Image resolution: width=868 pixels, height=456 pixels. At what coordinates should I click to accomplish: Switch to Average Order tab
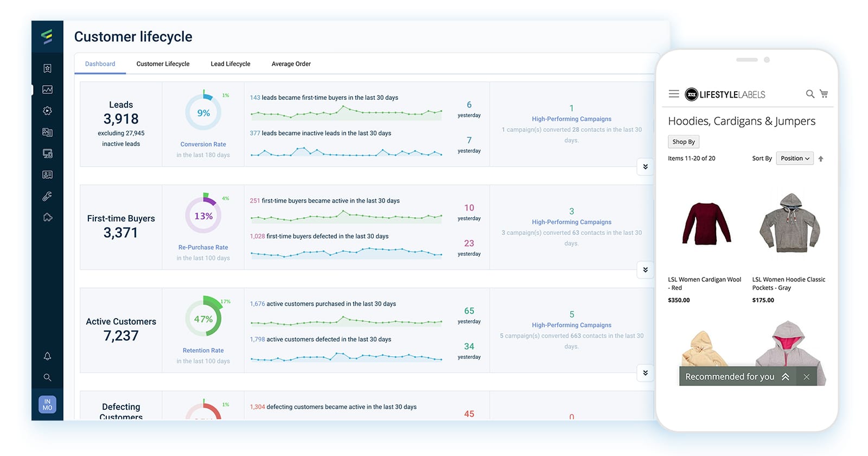tap(291, 64)
